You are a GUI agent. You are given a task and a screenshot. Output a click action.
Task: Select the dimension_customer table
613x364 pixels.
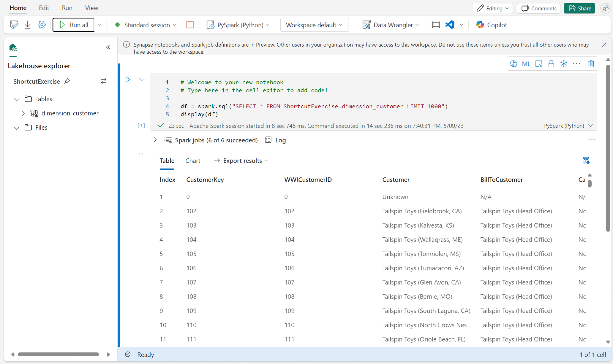point(70,113)
